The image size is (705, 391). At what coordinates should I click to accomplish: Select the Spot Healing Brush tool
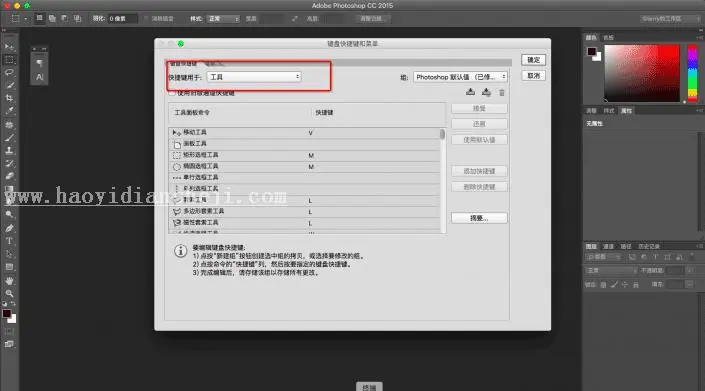[x=9, y=125]
